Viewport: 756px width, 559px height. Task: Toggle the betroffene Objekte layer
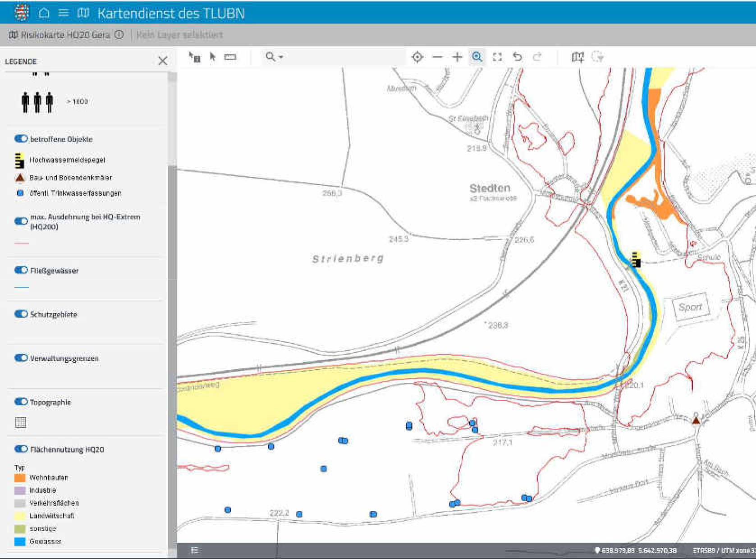[x=21, y=139]
